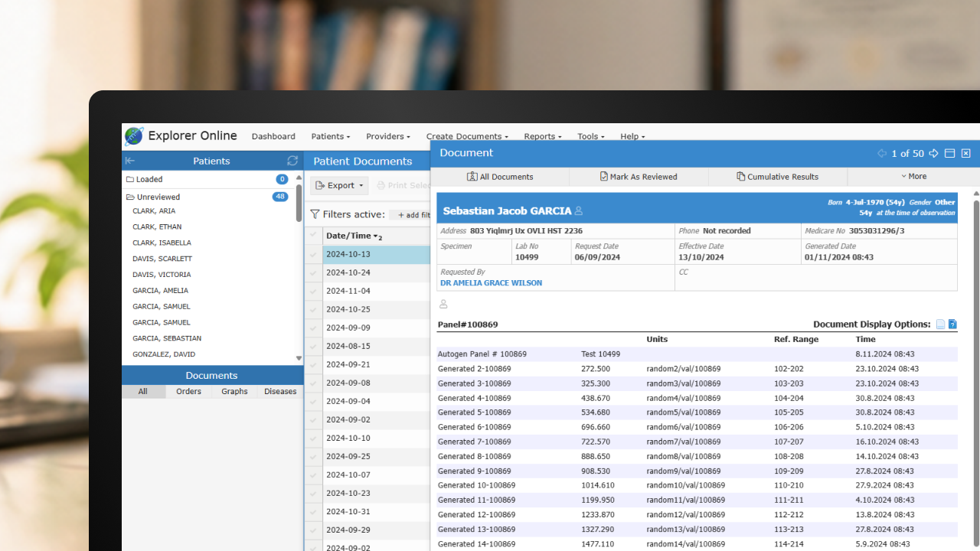Image resolution: width=980 pixels, height=551 pixels.
Task: Switch to the Graphs tab
Action: coord(234,391)
